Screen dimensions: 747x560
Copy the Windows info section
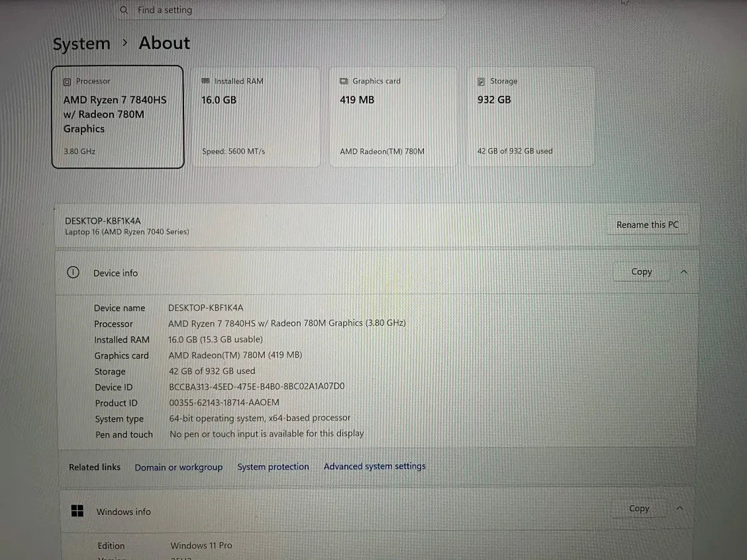click(639, 508)
